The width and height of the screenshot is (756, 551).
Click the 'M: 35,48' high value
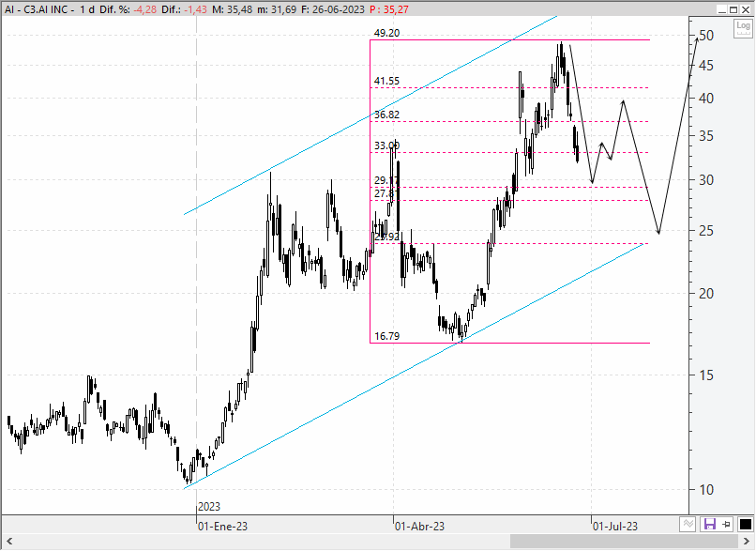point(232,9)
